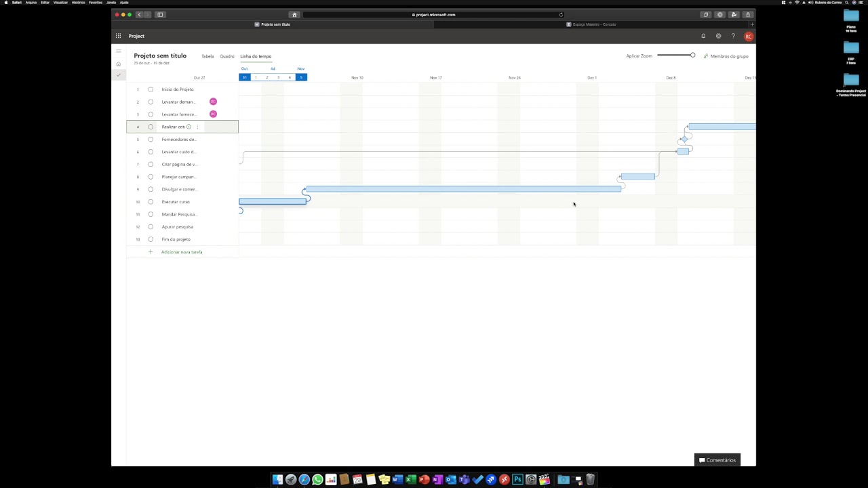Image resolution: width=868 pixels, height=488 pixels.
Task: Select the Executar curso Gantt bar
Action: [x=273, y=201]
